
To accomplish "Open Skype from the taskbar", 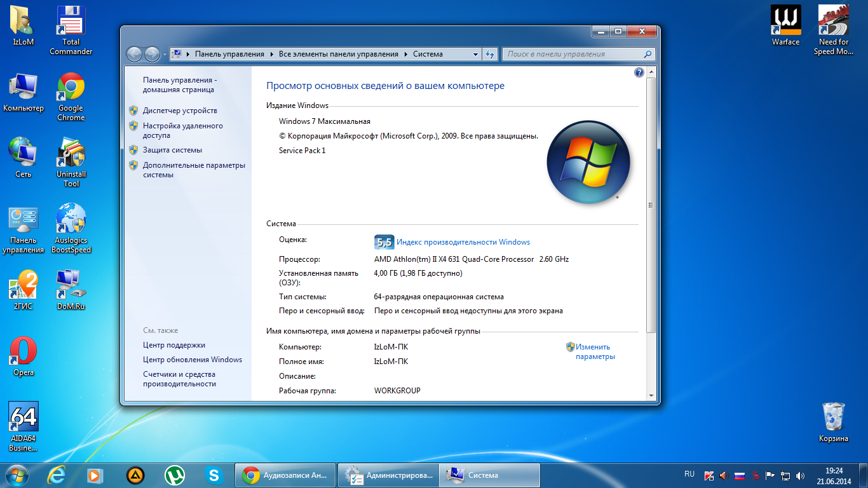I will click(214, 475).
